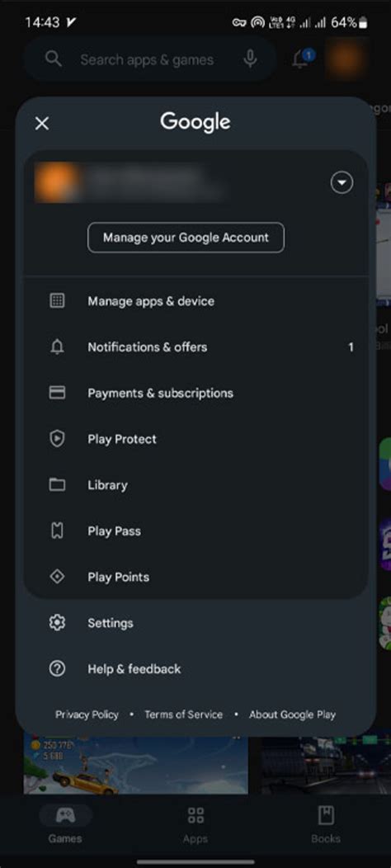Open the Privacy Policy link
This screenshot has width=391, height=868.
pyautogui.click(x=87, y=715)
